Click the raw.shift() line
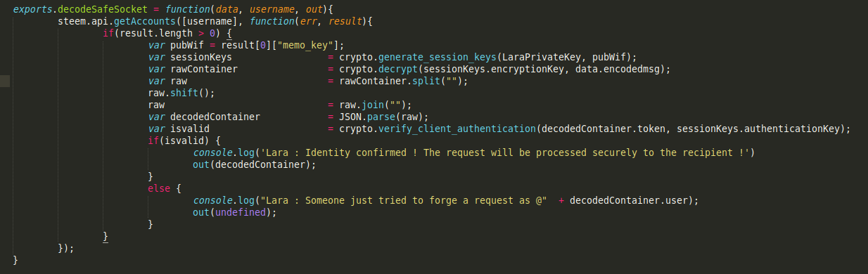The height and width of the screenshot is (274, 868). pyautogui.click(x=181, y=93)
